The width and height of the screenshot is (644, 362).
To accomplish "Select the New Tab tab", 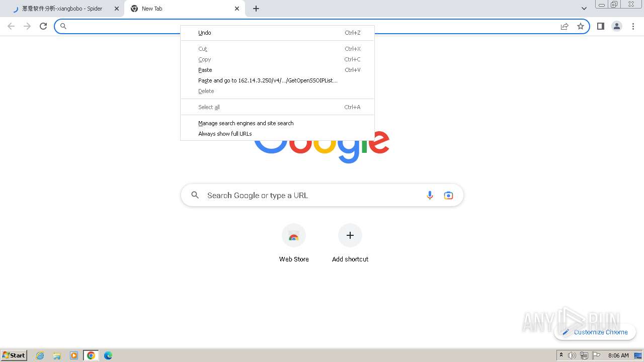I will tap(185, 9).
